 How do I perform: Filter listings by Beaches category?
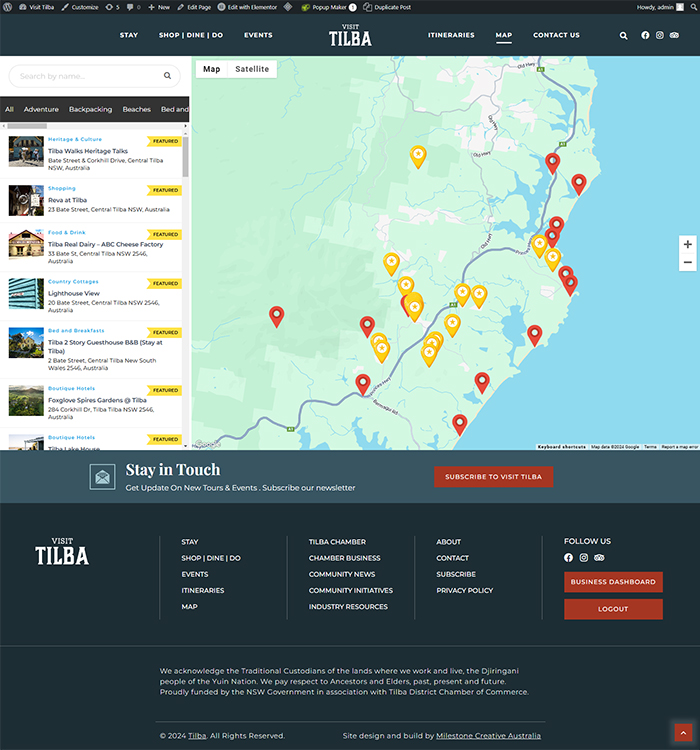click(x=136, y=110)
